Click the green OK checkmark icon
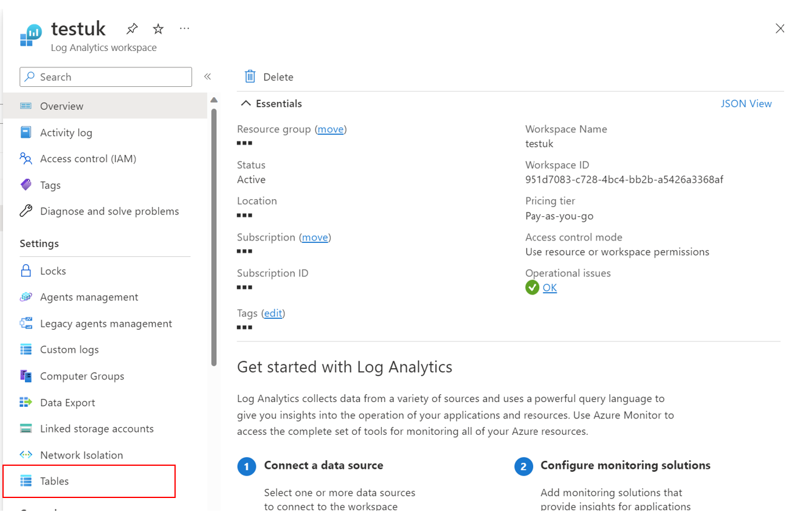 [x=532, y=287]
